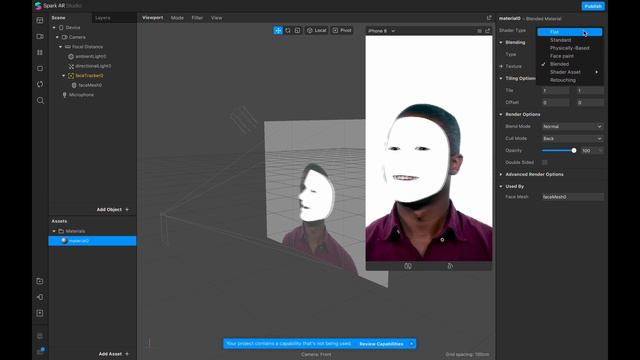Click the Face Mesh field showing faceMesh0

coord(572,197)
